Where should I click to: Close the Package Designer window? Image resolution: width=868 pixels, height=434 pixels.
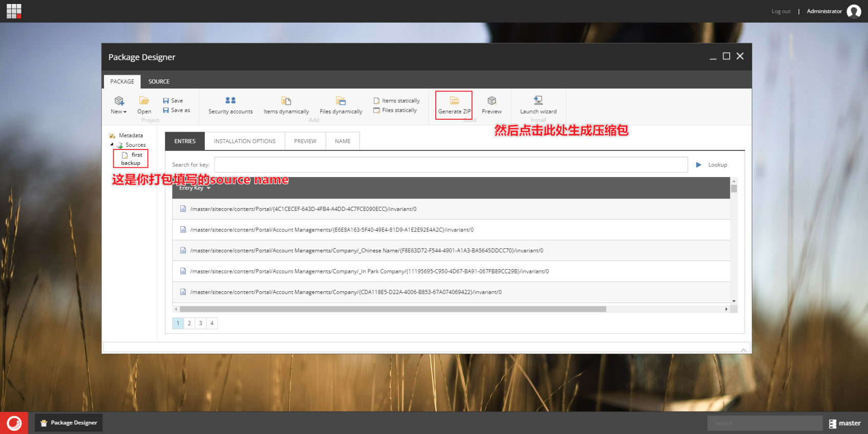740,56
